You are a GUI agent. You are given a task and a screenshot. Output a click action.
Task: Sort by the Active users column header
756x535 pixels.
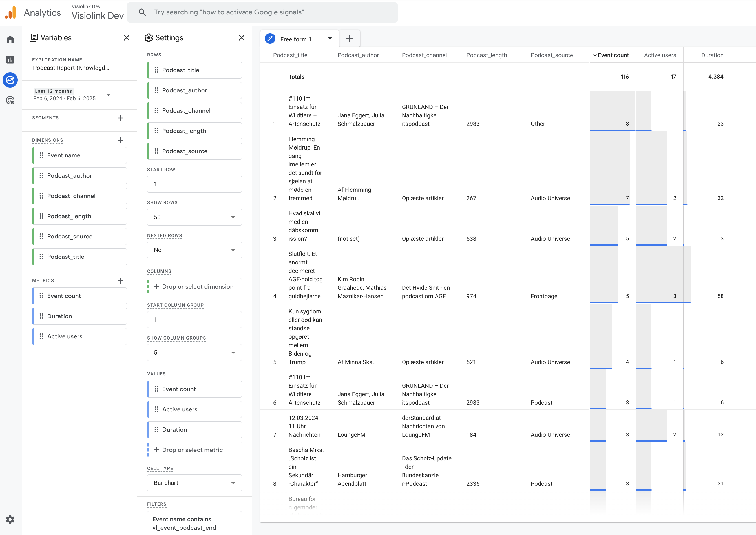coord(660,55)
